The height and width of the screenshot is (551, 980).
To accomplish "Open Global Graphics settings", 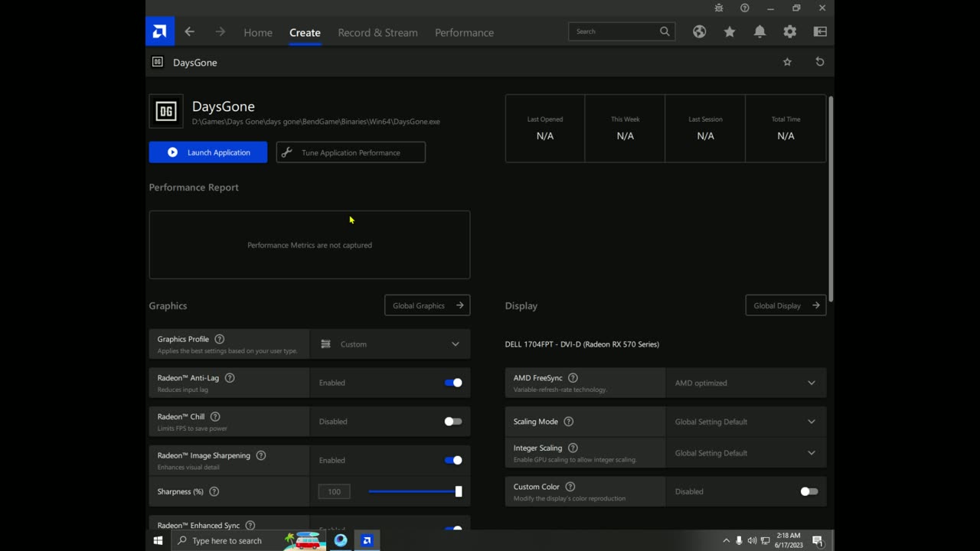I will point(427,305).
